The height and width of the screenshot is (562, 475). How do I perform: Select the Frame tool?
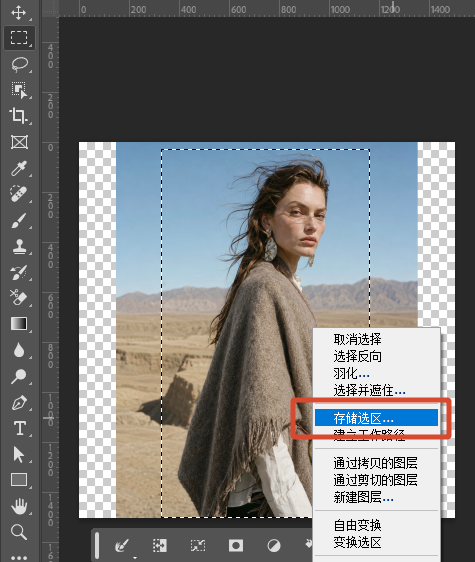[x=19, y=142]
